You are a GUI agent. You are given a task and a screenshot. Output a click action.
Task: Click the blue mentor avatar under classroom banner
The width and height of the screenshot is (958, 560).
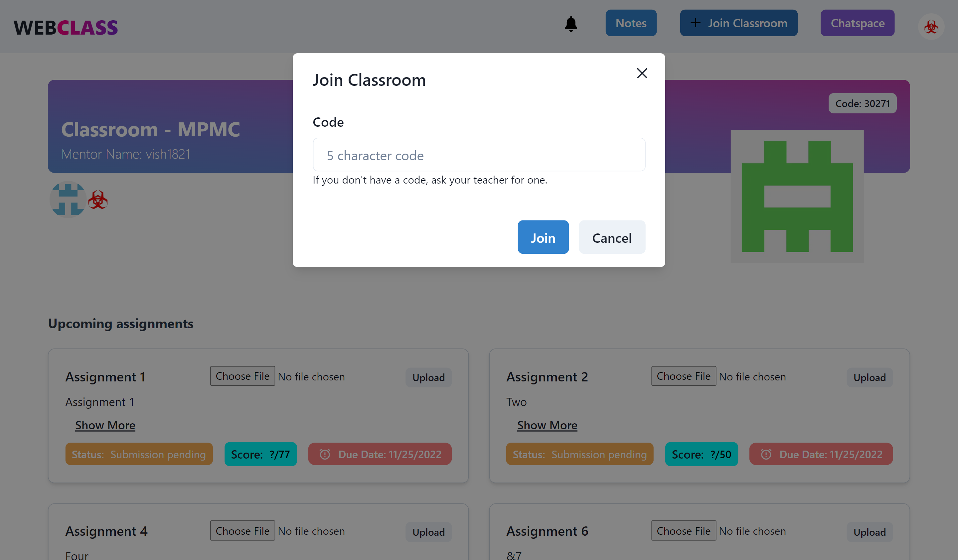68,200
